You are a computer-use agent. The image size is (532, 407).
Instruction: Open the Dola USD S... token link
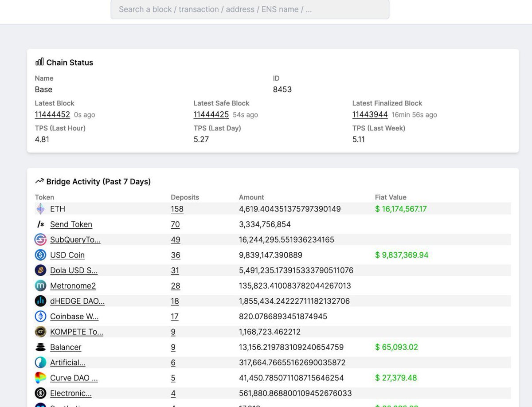tap(74, 270)
